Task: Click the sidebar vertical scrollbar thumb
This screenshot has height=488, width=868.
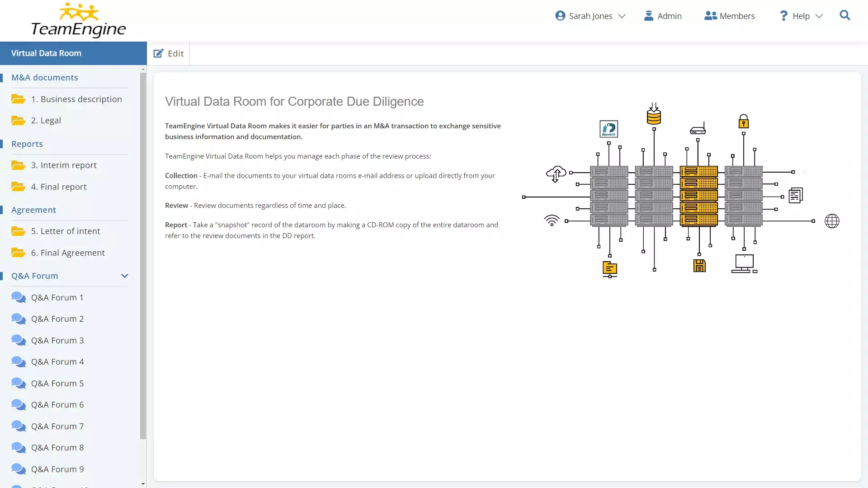Action: 143,256
